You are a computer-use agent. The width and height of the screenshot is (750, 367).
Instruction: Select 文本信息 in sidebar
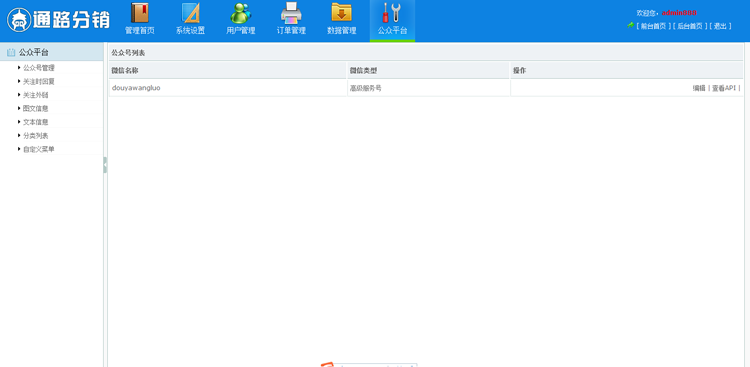tap(35, 122)
